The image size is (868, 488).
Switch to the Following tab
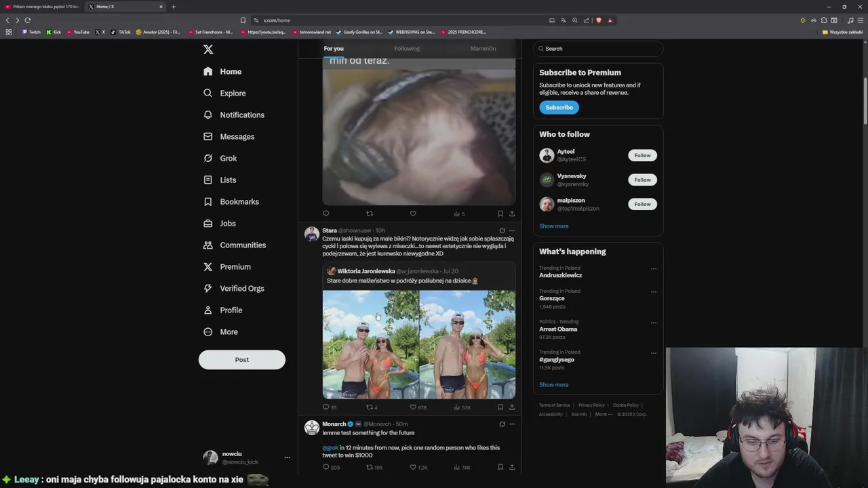[407, 48]
